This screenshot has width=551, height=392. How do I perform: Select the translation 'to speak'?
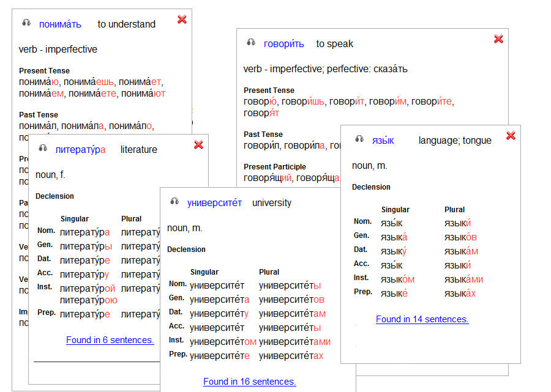(334, 44)
